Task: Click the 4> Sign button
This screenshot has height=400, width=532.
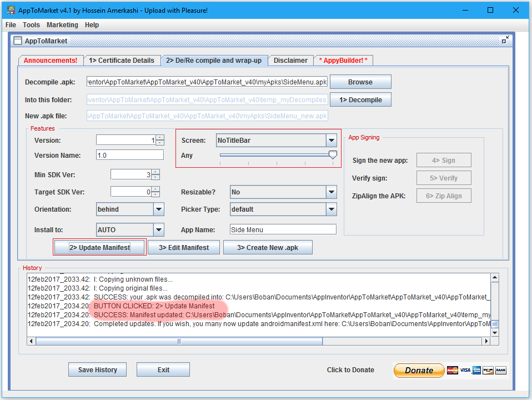Action: tap(444, 160)
